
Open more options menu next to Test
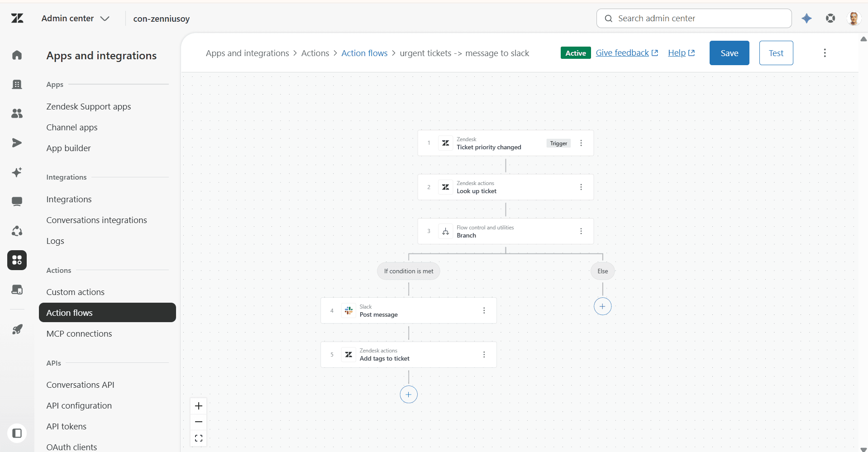pos(825,53)
